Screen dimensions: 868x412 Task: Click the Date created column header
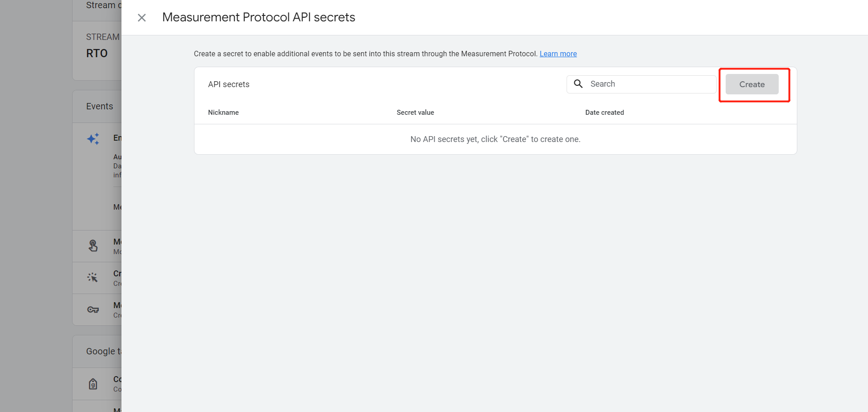604,113
